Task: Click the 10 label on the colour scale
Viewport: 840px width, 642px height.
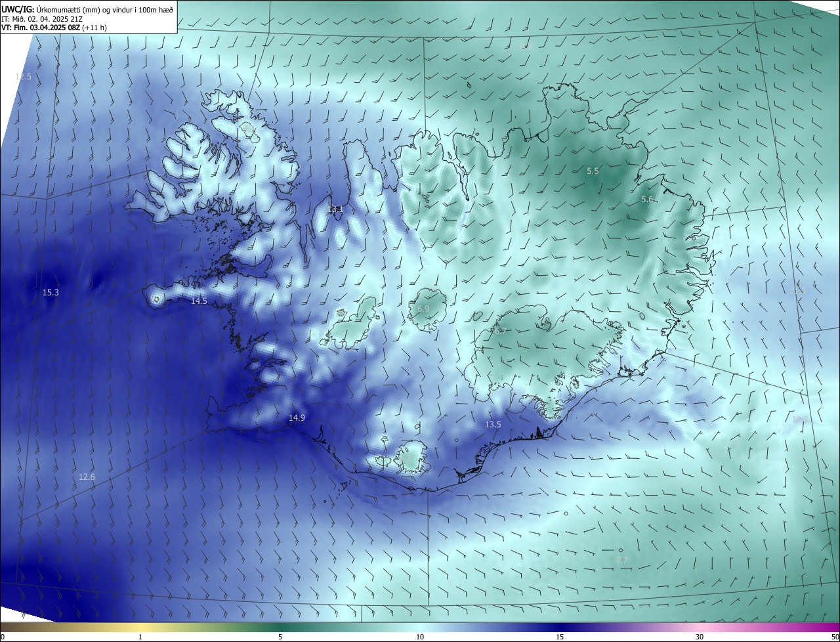Action: point(420,637)
